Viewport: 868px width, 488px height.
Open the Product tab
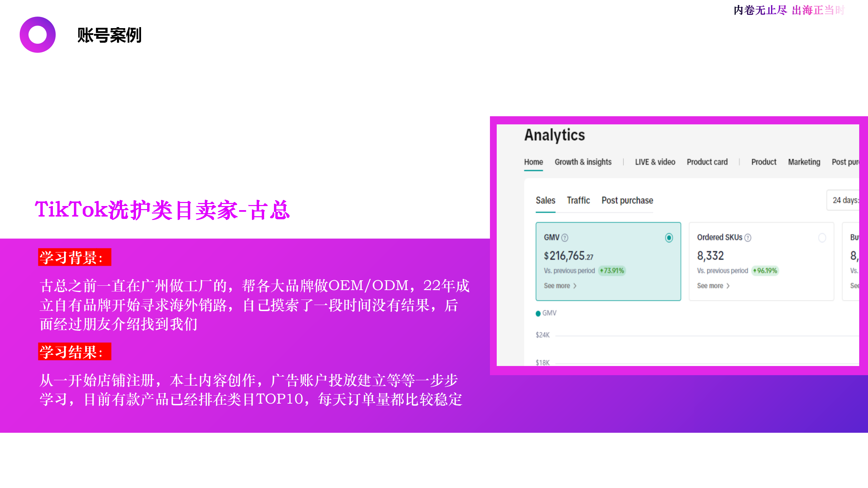click(x=764, y=162)
